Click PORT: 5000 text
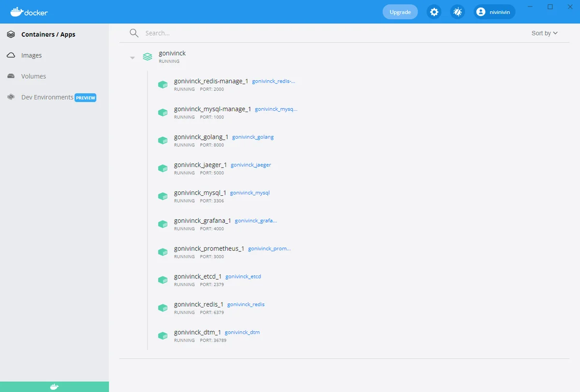The image size is (580, 392). pos(212,173)
